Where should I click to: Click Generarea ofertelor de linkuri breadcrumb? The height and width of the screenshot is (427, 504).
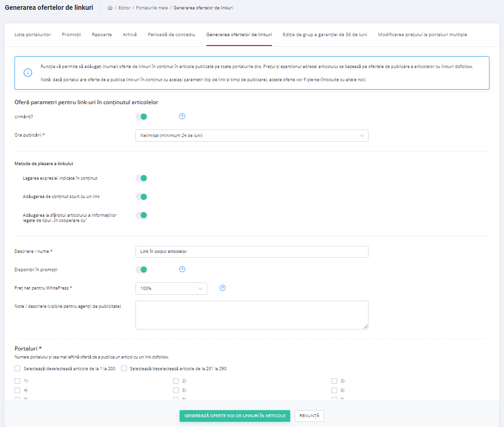(203, 8)
